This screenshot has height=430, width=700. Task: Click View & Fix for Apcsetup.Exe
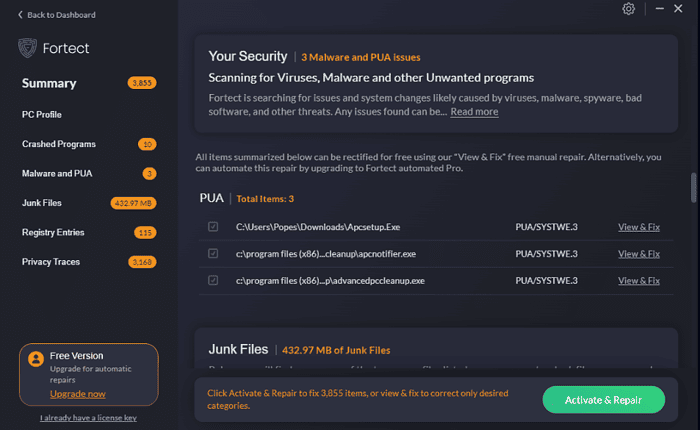637,227
